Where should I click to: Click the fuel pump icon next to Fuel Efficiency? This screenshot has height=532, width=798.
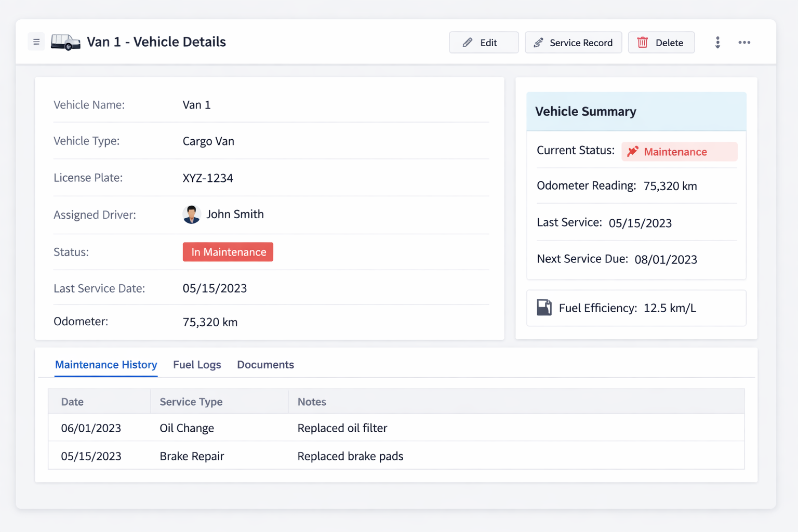click(544, 308)
